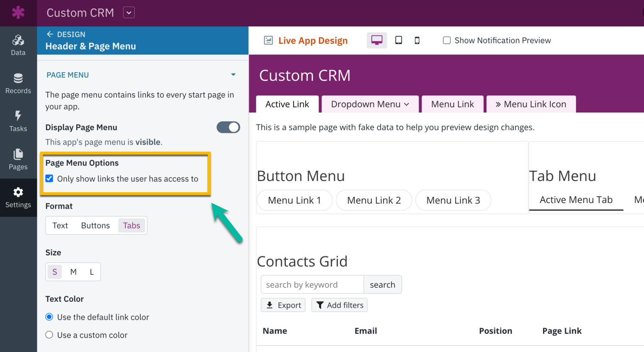The width and height of the screenshot is (644, 352).
Task: Select Use a custom color radio
Action: pyautogui.click(x=49, y=335)
